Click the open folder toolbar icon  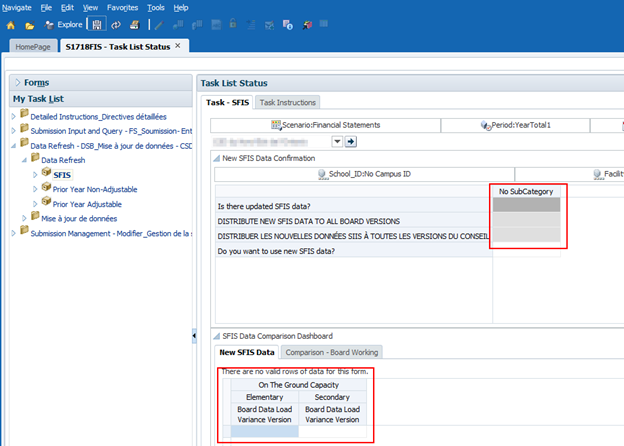(x=30, y=23)
